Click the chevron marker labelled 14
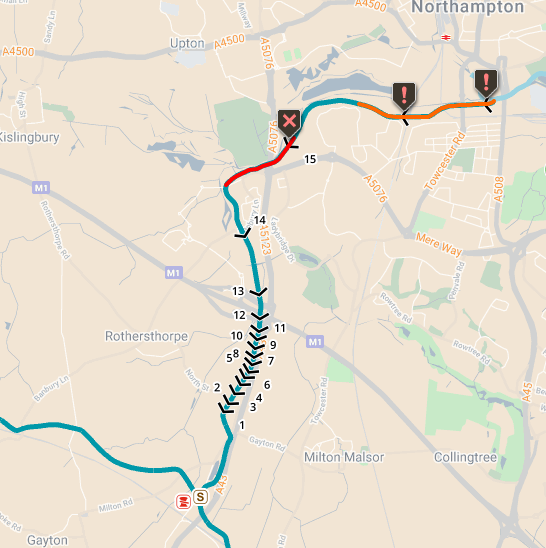 tap(243, 233)
